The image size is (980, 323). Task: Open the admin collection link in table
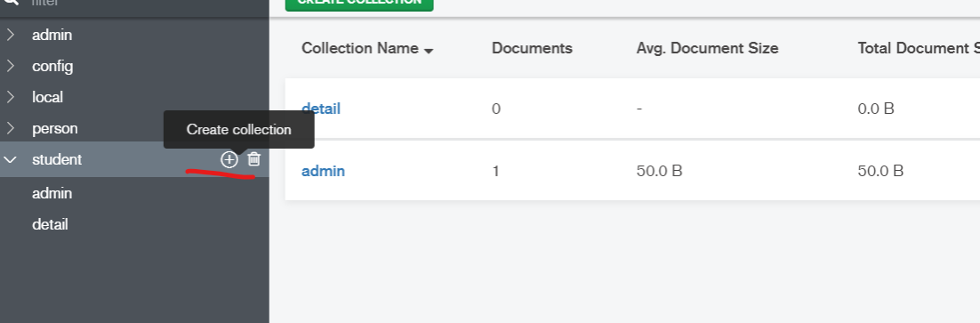click(323, 171)
